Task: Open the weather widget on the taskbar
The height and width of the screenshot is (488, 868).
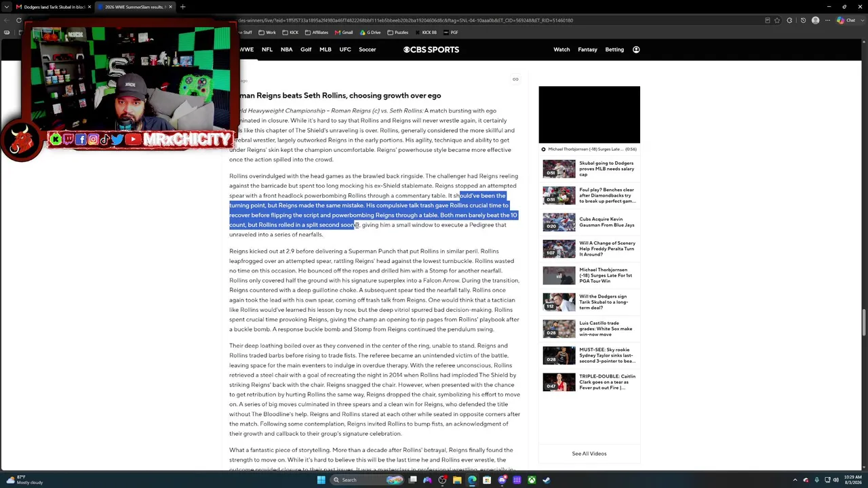Action: click(x=26, y=480)
